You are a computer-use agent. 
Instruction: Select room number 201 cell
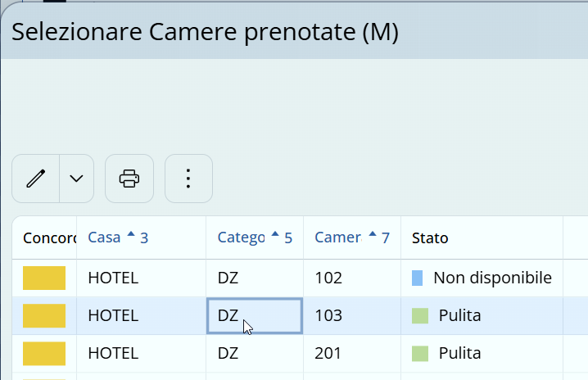328,354
